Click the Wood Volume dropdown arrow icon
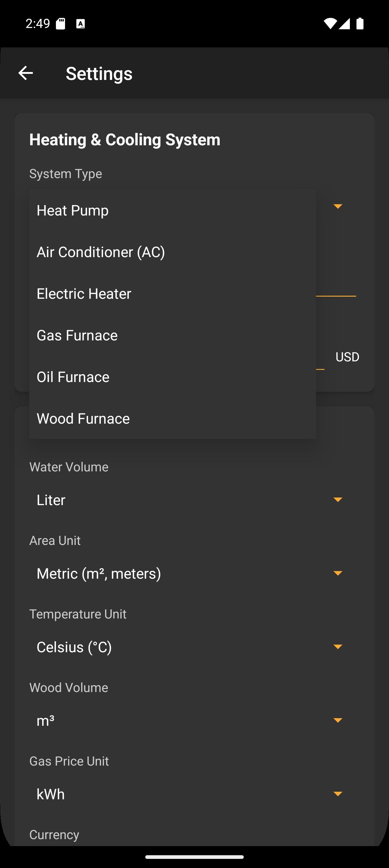Image resolution: width=389 pixels, height=868 pixels. click(x=338, y=720)
